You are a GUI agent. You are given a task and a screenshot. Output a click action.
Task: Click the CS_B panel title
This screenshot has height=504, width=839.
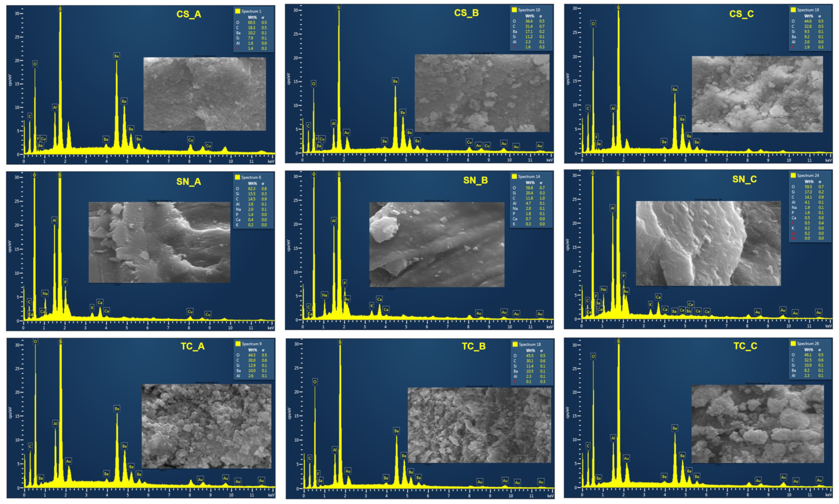pyautogui.click(x=466, y=13)
